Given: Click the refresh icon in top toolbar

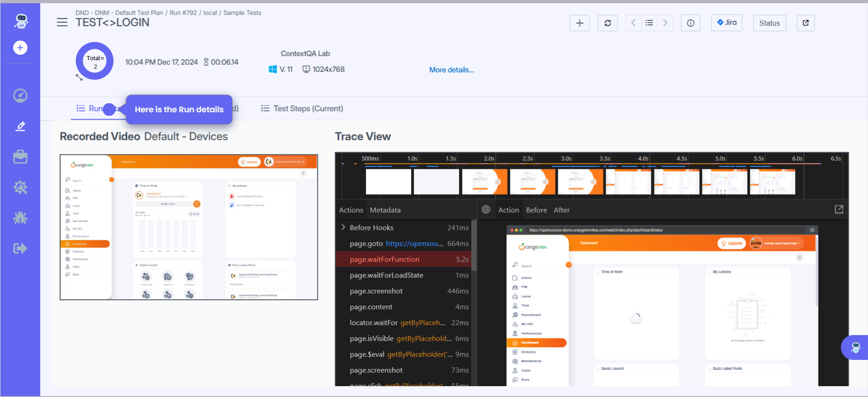Looking at the screenshot, I should (x=607, y=23).
